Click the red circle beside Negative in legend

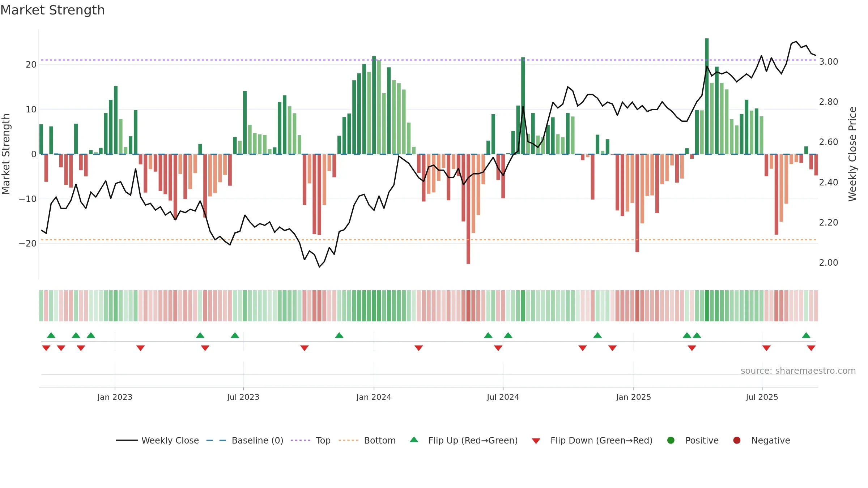coord(737,440)
